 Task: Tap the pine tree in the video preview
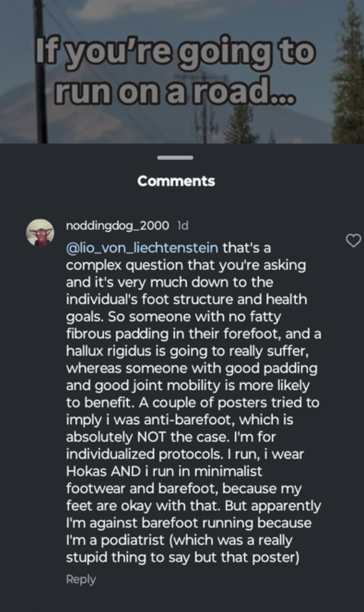(x=349, y=77)
